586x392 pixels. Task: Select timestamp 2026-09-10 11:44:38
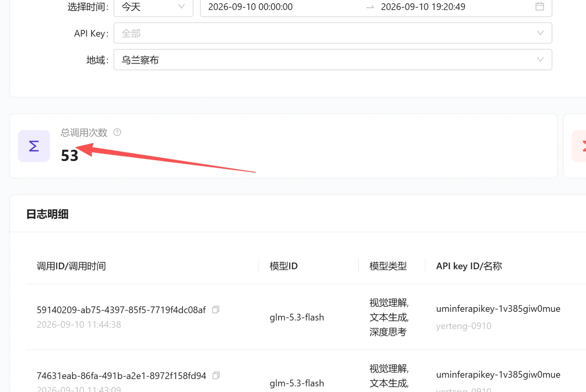click(x=79, y=325)
